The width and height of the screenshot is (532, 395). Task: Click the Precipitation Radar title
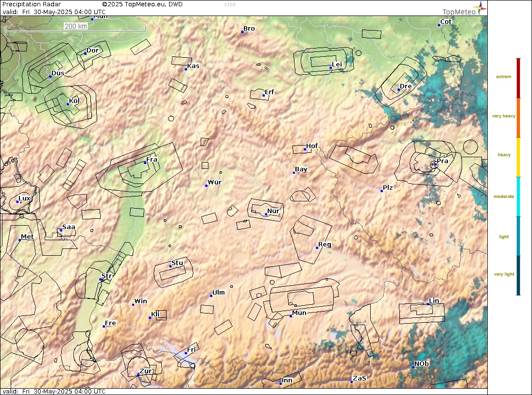click(x=32, y=4)
